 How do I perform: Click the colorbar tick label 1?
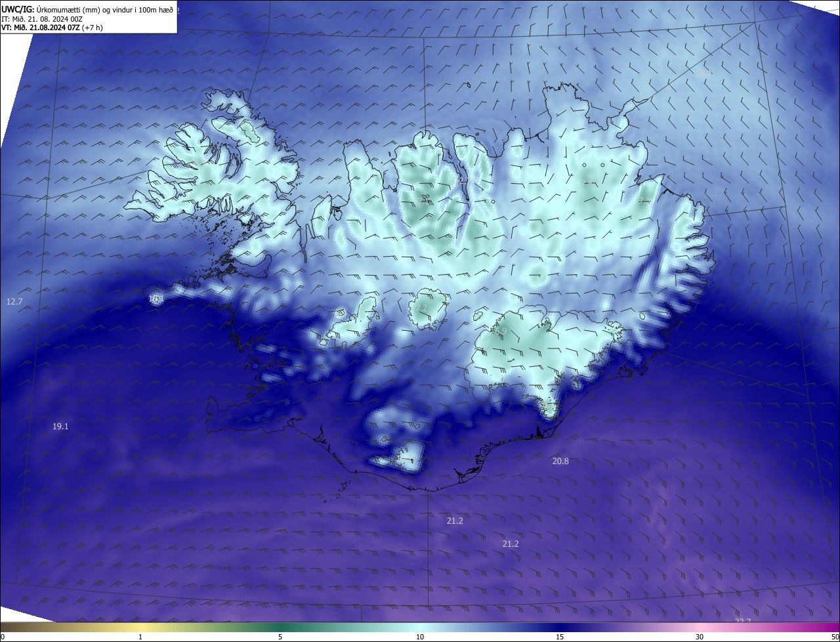pyautogui.click(x=140, y=637)
